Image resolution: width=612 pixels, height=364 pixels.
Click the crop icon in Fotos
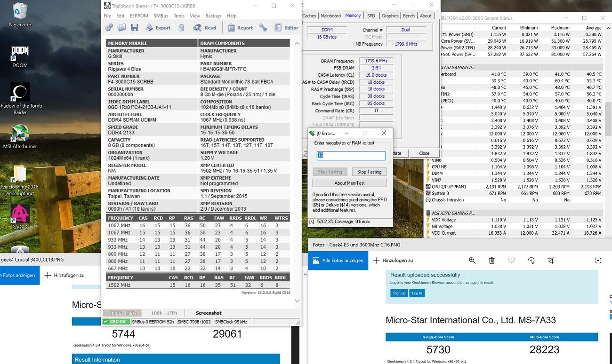[x=551, y=261]
